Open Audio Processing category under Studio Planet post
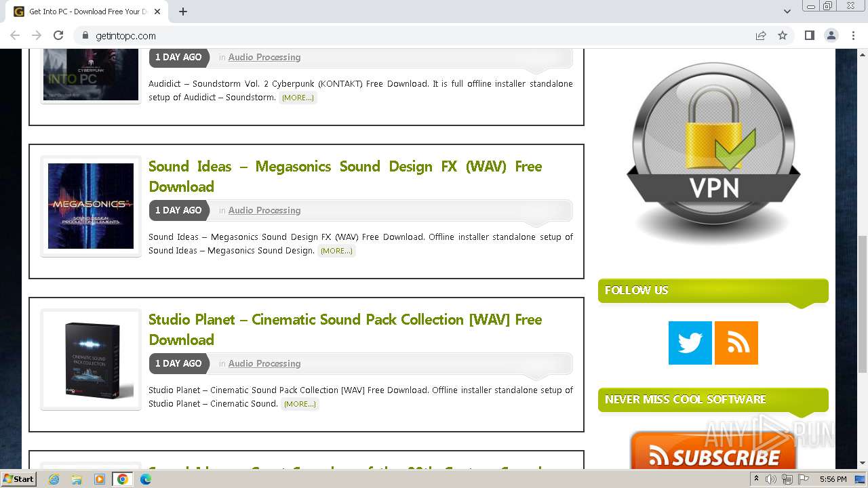 point(264,363)
